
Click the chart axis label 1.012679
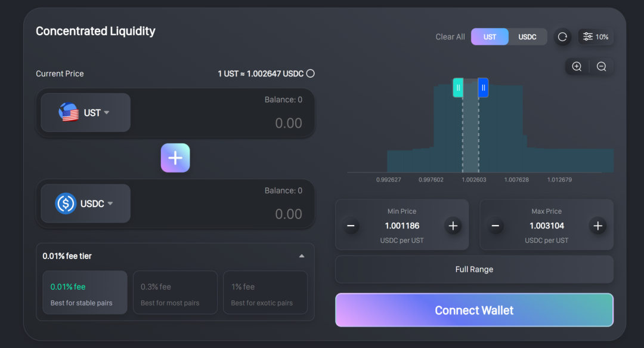point(559,180)
